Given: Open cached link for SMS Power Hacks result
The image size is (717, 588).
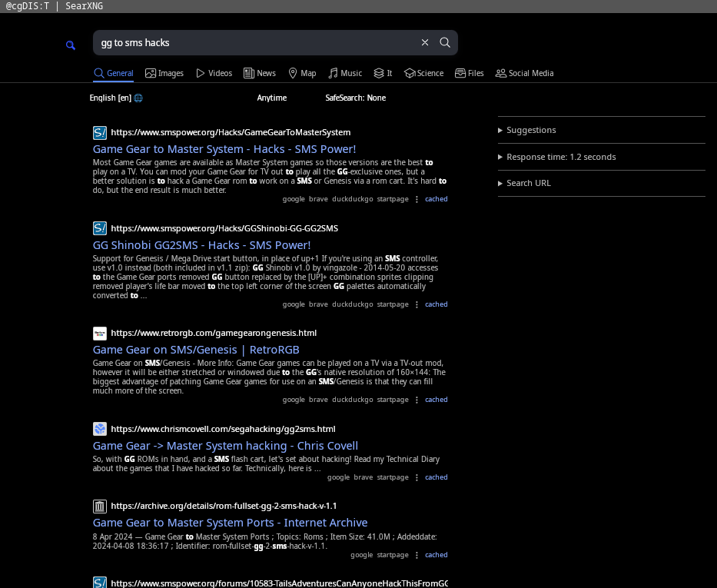Looking at the screenshot, I should (437, 199).
